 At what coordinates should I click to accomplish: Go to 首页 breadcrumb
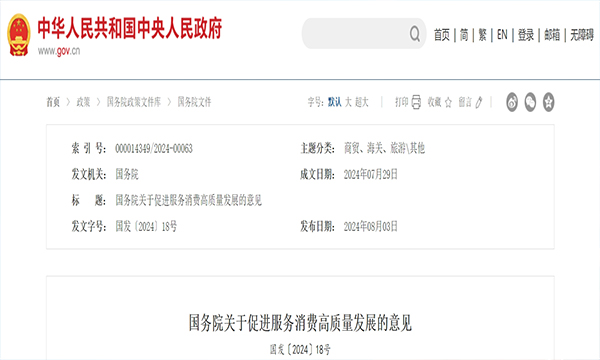(53, 102)
